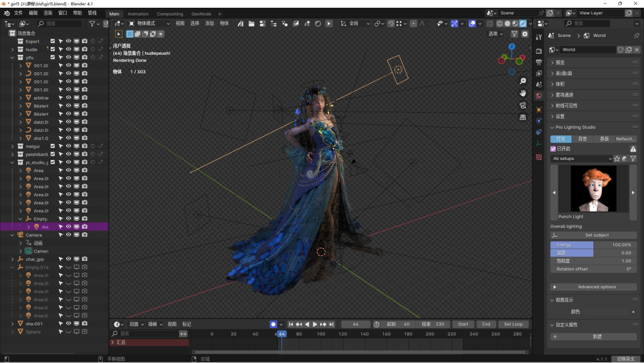Open the Render properties tab icon
The image size is (644, 363).
point(539,51)
